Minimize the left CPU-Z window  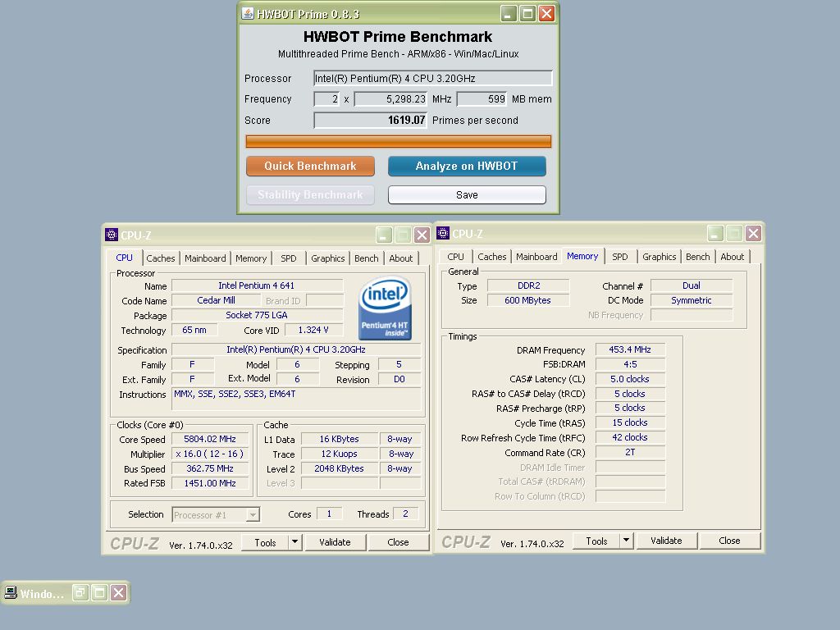384,235
